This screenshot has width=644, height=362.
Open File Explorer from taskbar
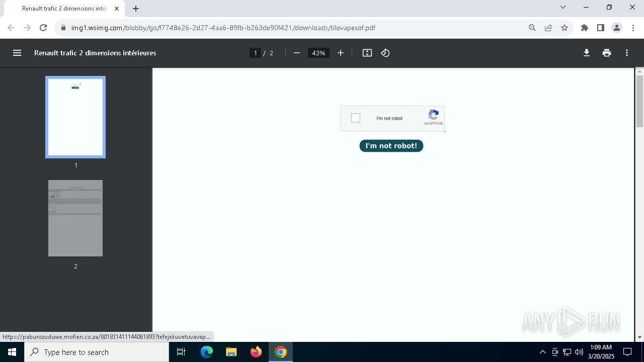[x=231, y=352]
